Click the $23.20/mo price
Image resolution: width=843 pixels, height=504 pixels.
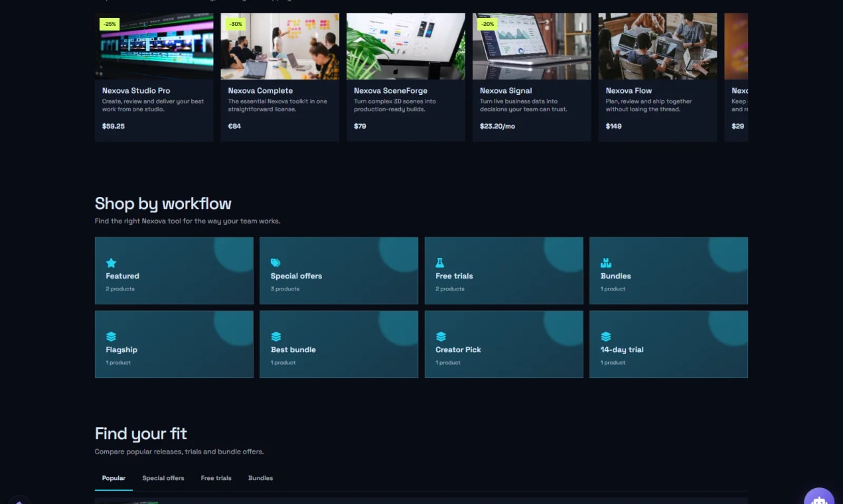click(x=497, y=126)
